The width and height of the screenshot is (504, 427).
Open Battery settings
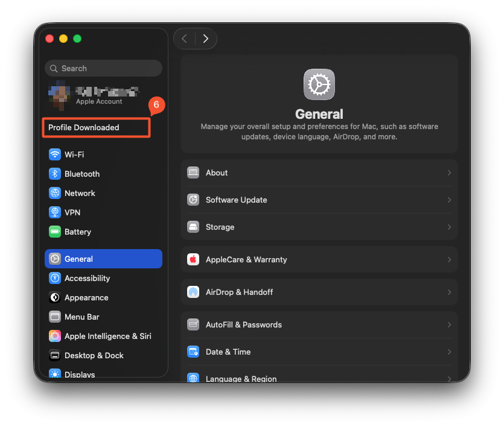click(103, 232)
